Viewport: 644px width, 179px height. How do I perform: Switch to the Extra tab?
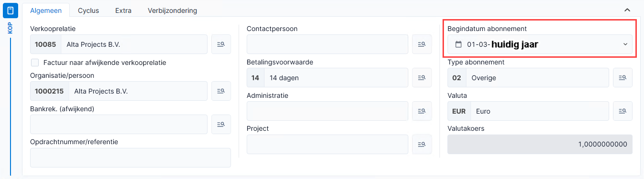[x=123, y=10]
